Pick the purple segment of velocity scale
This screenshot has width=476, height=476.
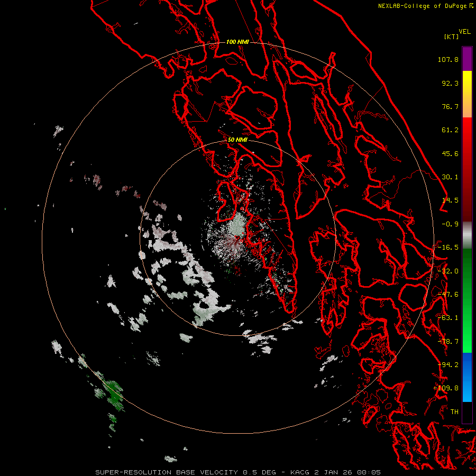pyautogui.click(x=467, y=59)
